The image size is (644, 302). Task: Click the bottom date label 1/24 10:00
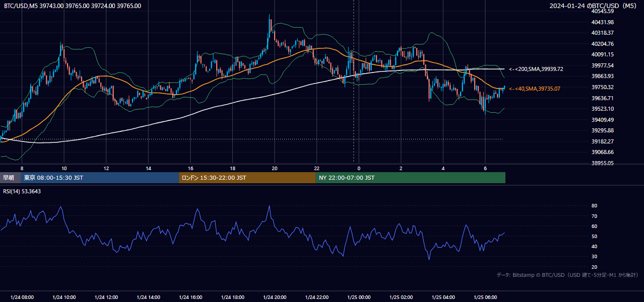64,297
